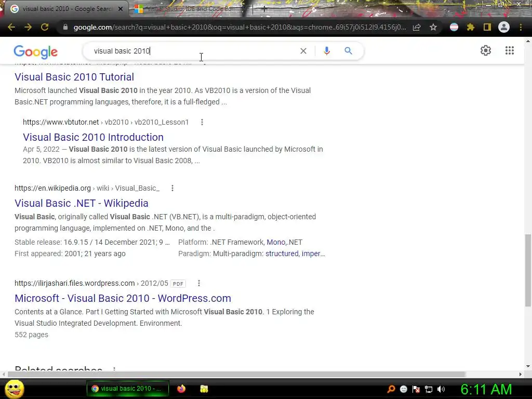Screen dimensions: 532x399
Task: Click the ilirjashari.files.wordpress.com URL text
Action: coord(75,283)
